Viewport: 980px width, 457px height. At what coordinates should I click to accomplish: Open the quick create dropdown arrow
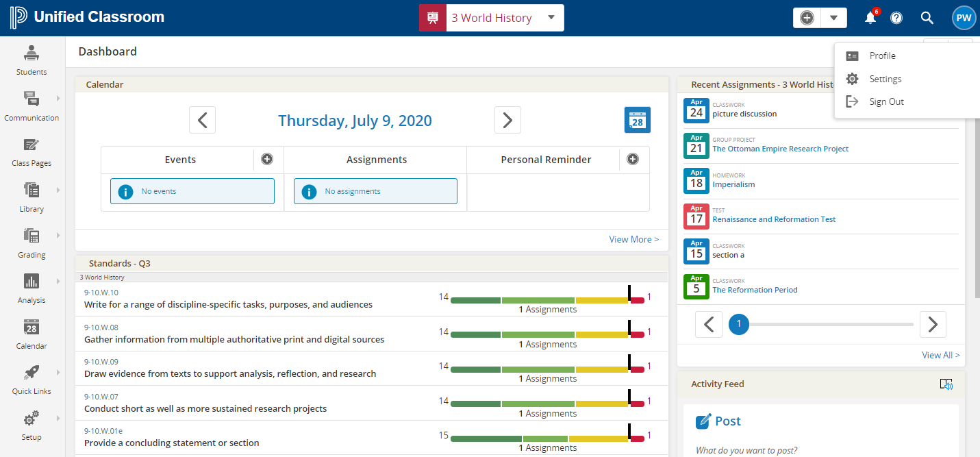point(833,17)
